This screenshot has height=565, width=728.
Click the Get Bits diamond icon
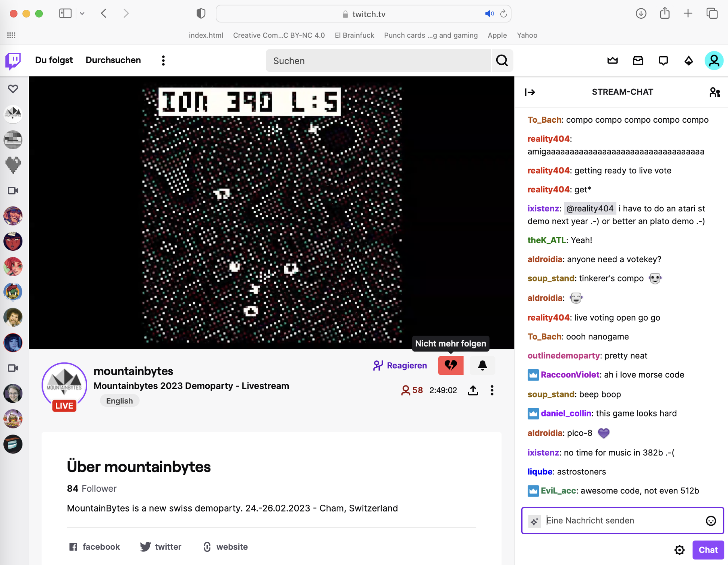tap(688, 61)
